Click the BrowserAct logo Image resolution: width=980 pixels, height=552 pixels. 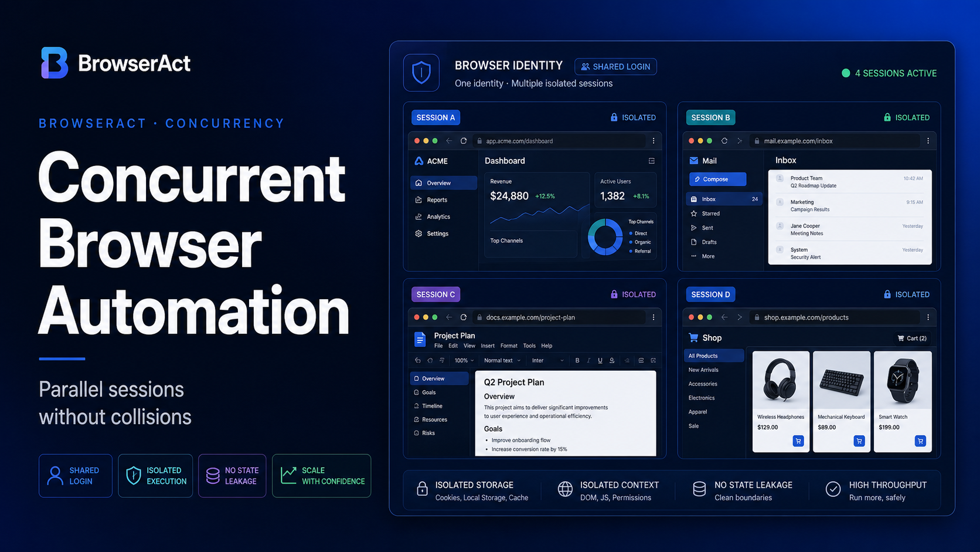(x=115, y=63)
